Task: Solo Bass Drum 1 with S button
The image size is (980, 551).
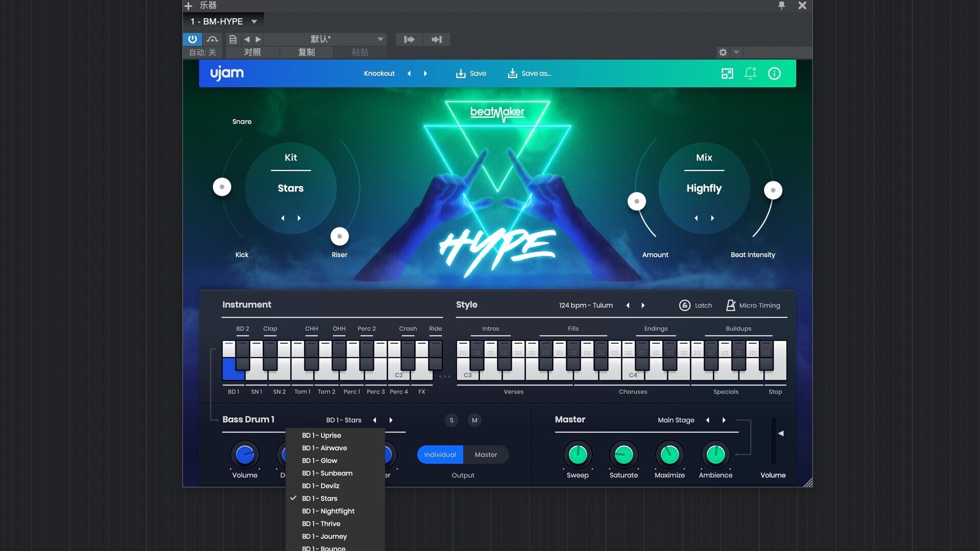Action: click(x=451, y=420)
